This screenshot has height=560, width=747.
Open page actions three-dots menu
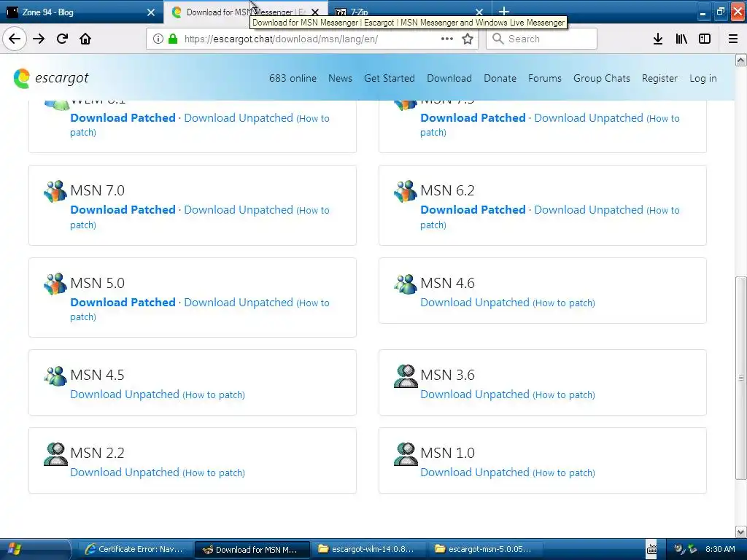(x=447, y=39)
